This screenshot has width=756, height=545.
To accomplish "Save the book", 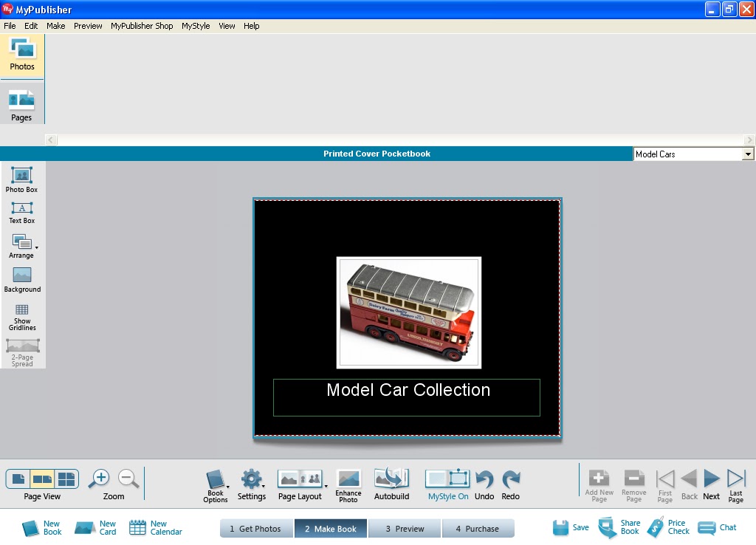I will pos(571,527).
